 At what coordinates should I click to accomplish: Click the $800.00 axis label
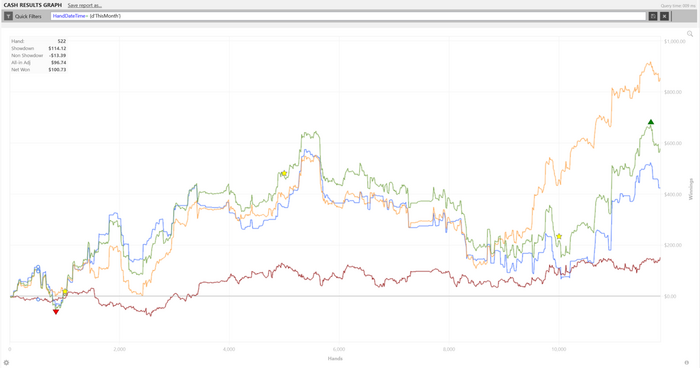click(x=673, y=92)
